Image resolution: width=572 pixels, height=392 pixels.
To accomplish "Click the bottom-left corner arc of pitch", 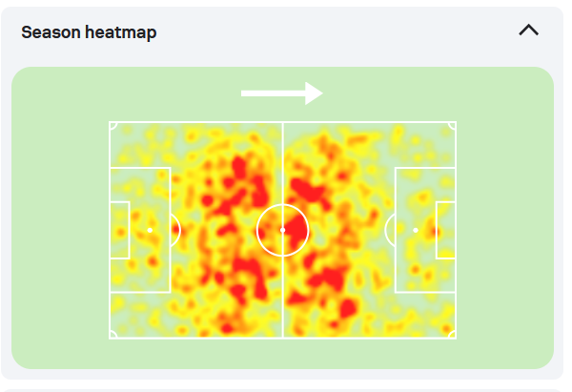I will point(113,335).
